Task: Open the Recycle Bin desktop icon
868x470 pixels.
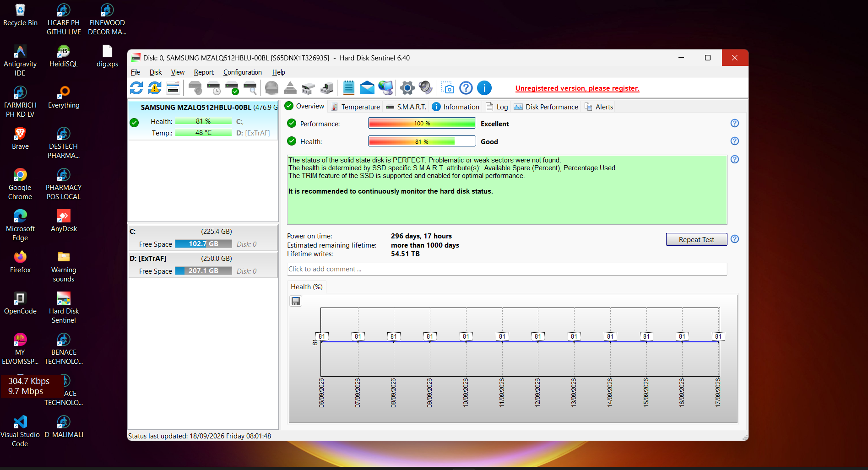Action: (x=20, y=15)
